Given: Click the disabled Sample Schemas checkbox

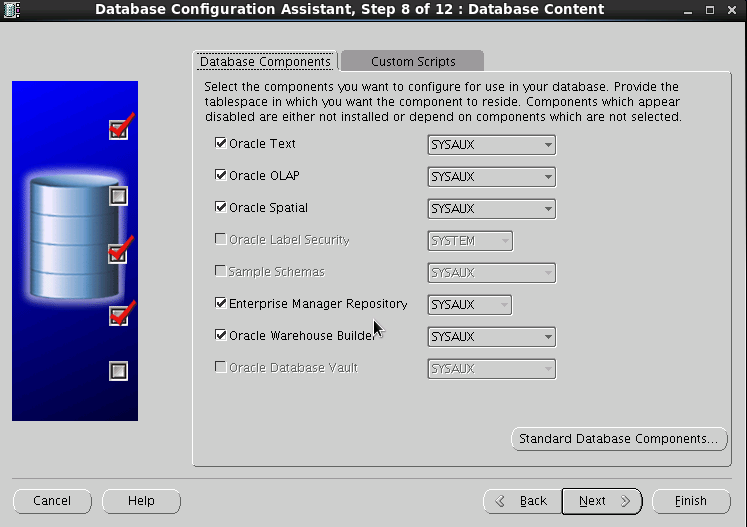Looking at the screenshot, I should (221, 271).
